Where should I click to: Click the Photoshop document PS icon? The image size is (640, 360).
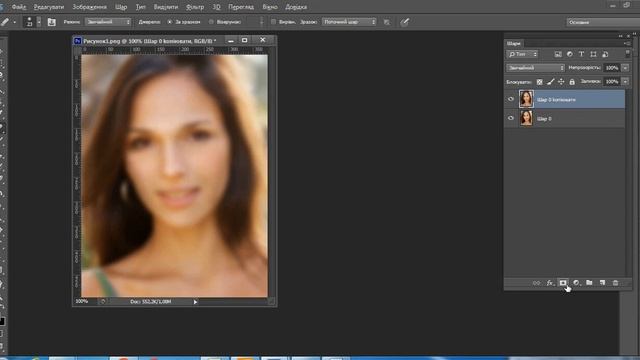(x=77, y=41)
